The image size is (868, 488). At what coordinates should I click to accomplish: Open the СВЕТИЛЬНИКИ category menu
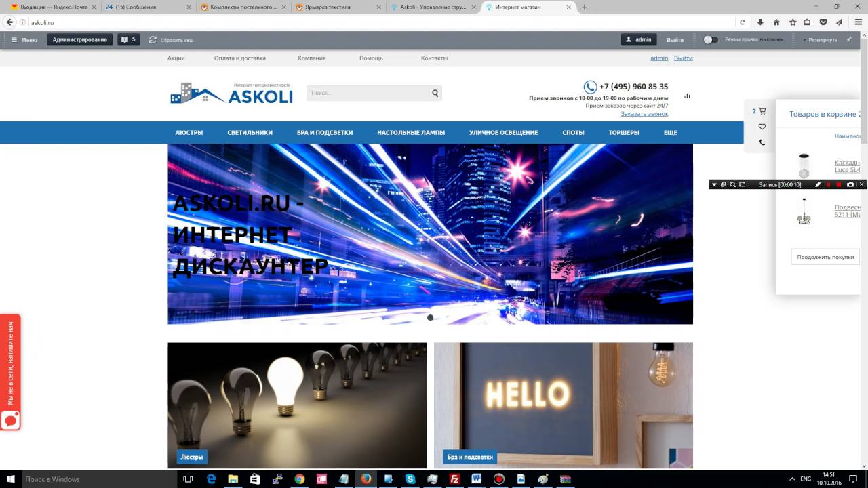[x=250, y=132]
